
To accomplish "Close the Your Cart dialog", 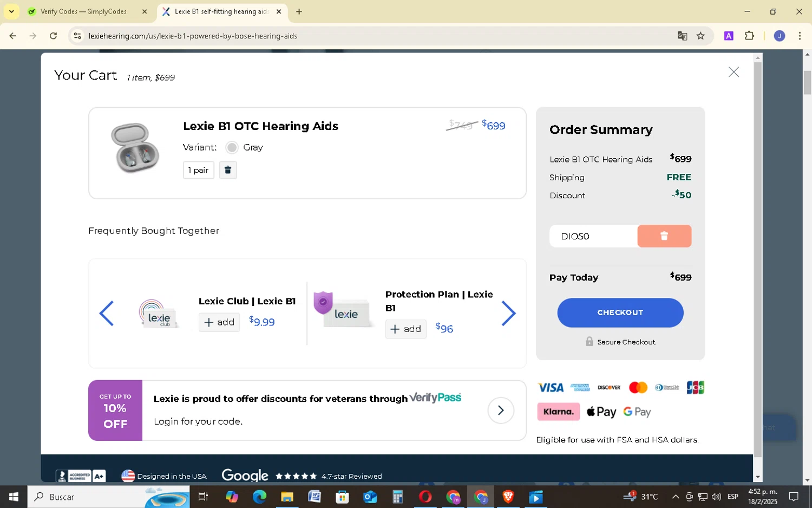I will click(734, 72).
